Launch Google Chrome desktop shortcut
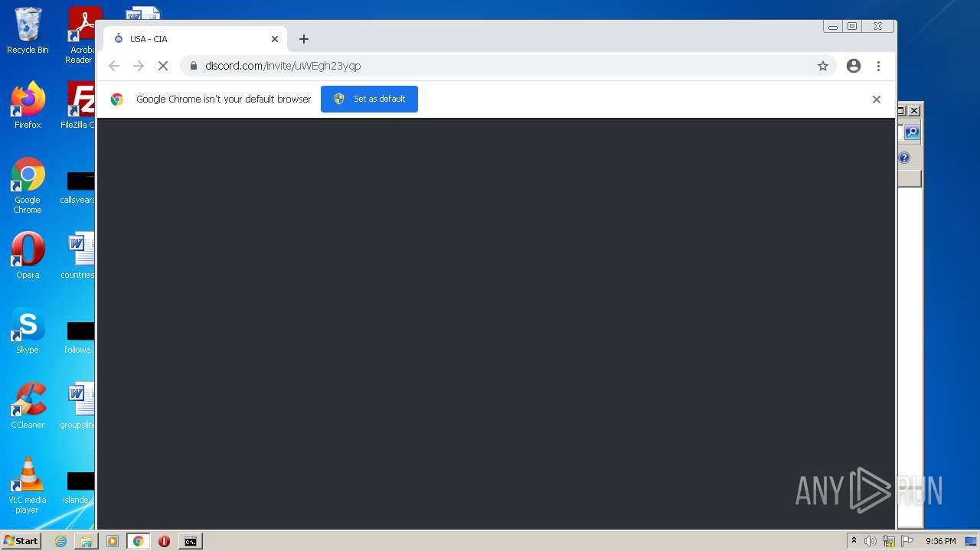Screen dimensions: 980x551 coord(28,185)
